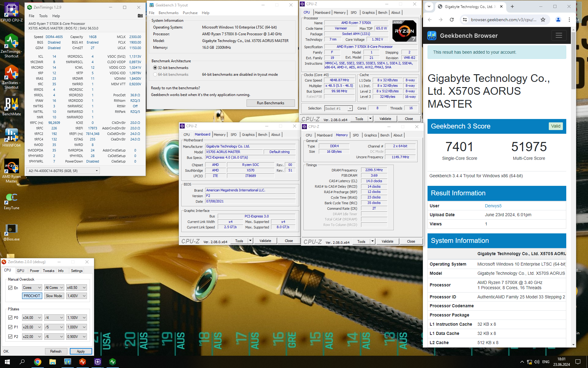
Task: Open Geekbench Purchase menu
Action: coord(190,13)
